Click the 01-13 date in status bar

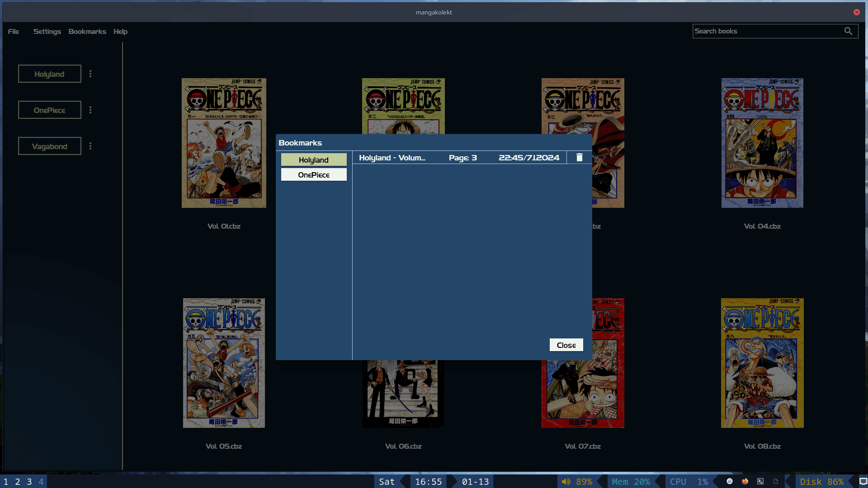[x=476, y=482]
